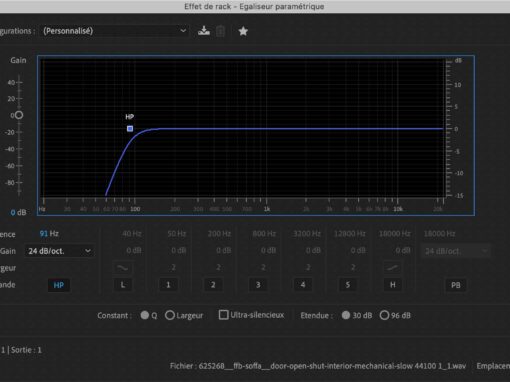This screenshot has width=510, height=382.
Task: Click the master gain slider knob
Action: (19, 115)
